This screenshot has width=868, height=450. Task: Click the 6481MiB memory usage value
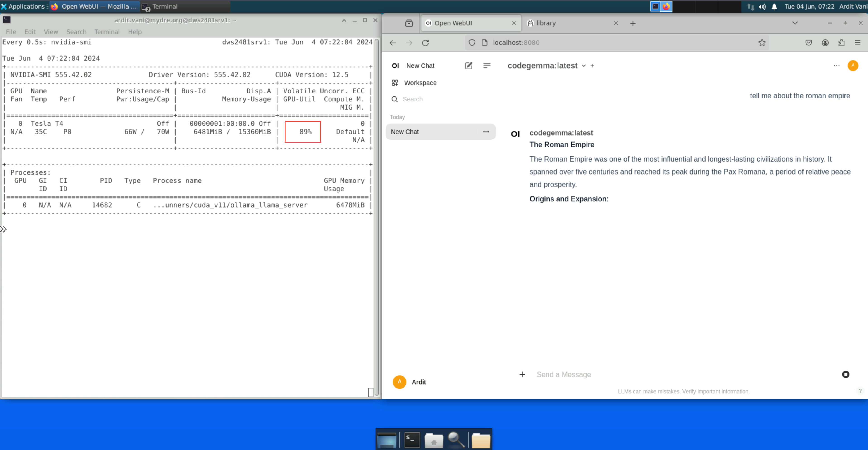pyautogui.click(x=207, y=132)
